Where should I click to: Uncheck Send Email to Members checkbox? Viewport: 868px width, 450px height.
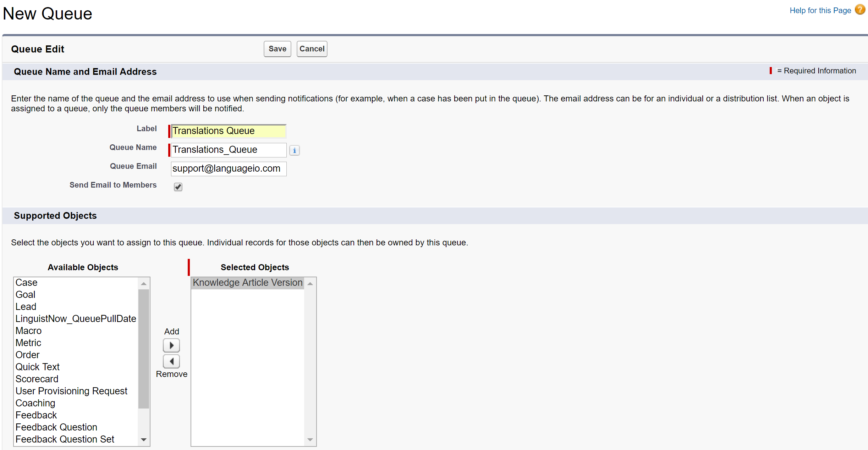(x=178, y=187)
